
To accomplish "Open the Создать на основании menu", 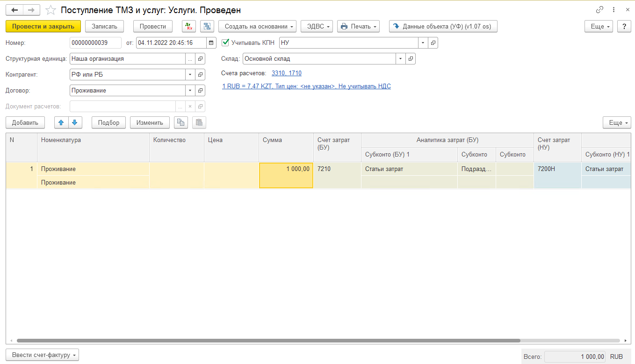I will coord(258,26).
